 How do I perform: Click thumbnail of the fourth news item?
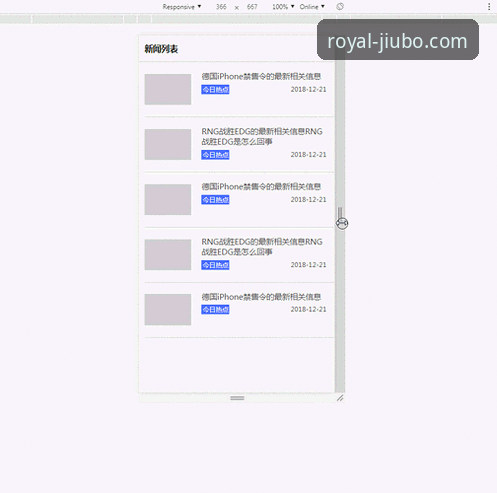168,255
